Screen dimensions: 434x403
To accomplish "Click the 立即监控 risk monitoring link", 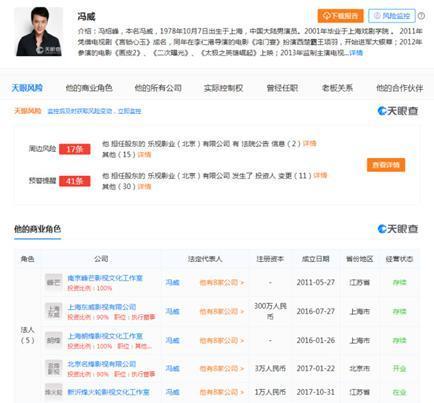I will (129, 111).
